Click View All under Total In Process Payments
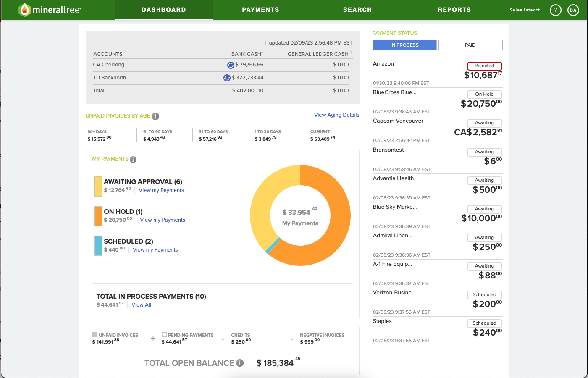This screenshot has width=588, height=378. coord(141,304)
